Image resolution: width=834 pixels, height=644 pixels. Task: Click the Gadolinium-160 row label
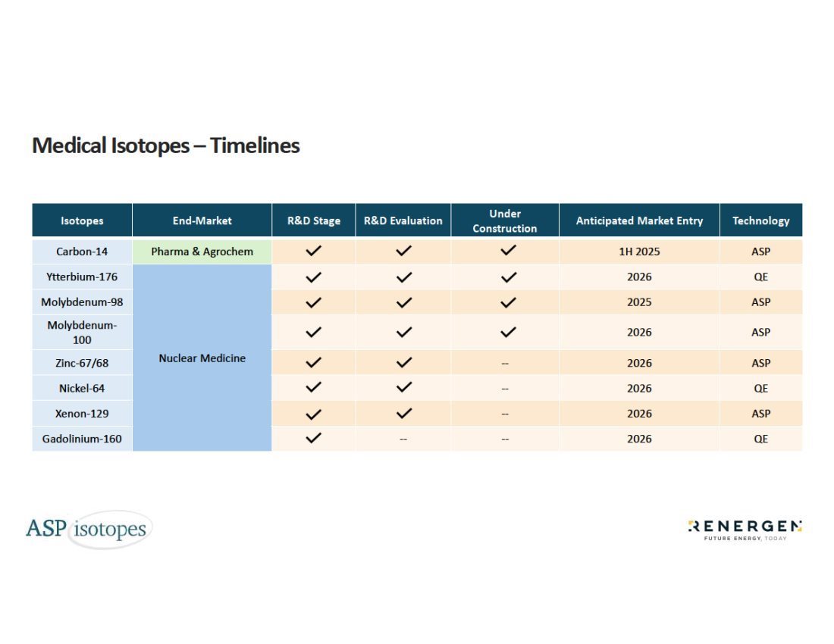coord(82,439)
